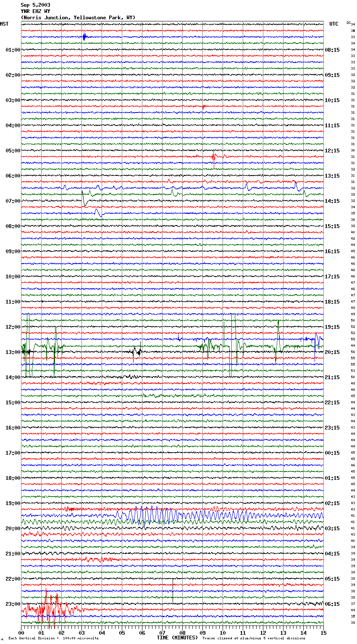Viewport: 357px width, 644px height.
Task: Select the '05:00' MST time label
Action: 13,151
